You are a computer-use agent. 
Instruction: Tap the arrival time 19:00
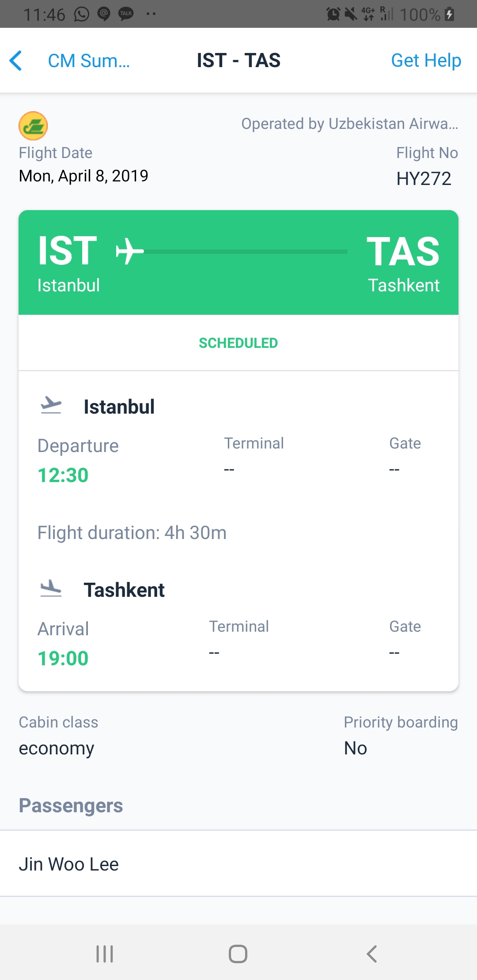(63, 659)
